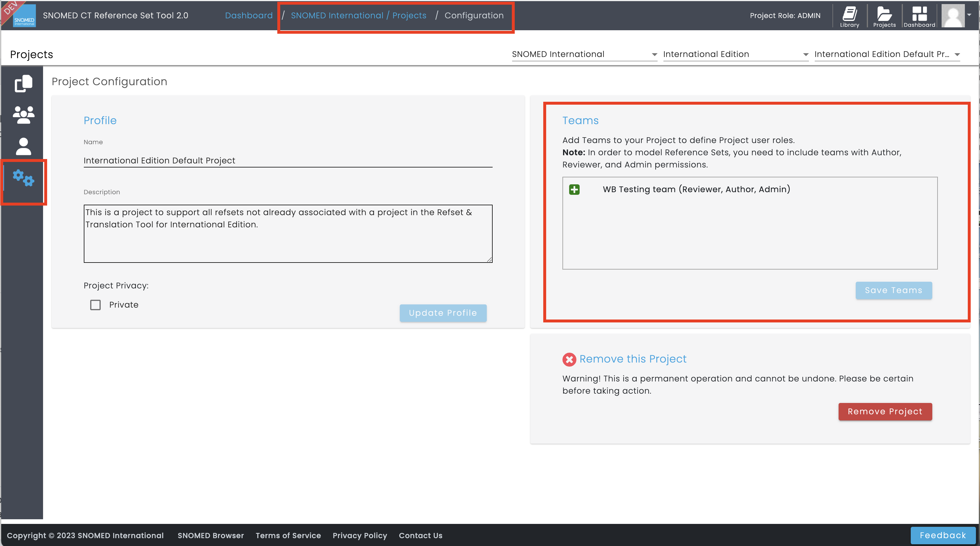Viewport: 980px width, 546px height.
Task: Click the SNOMED International breadcrumb link
Action: click(337, 16)
